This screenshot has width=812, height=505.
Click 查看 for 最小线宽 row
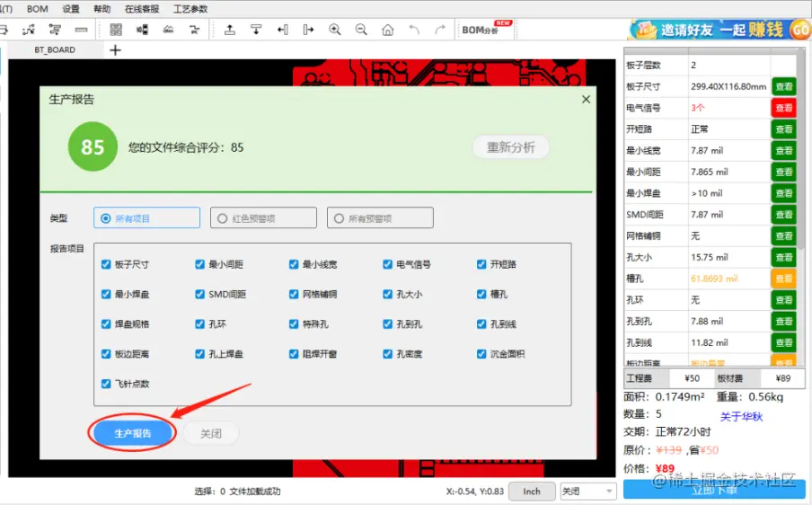(x=784, y=151)
